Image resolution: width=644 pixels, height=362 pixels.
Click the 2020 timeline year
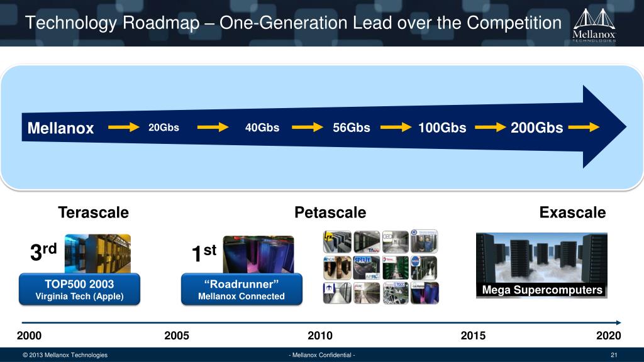[x=608, y=336]
